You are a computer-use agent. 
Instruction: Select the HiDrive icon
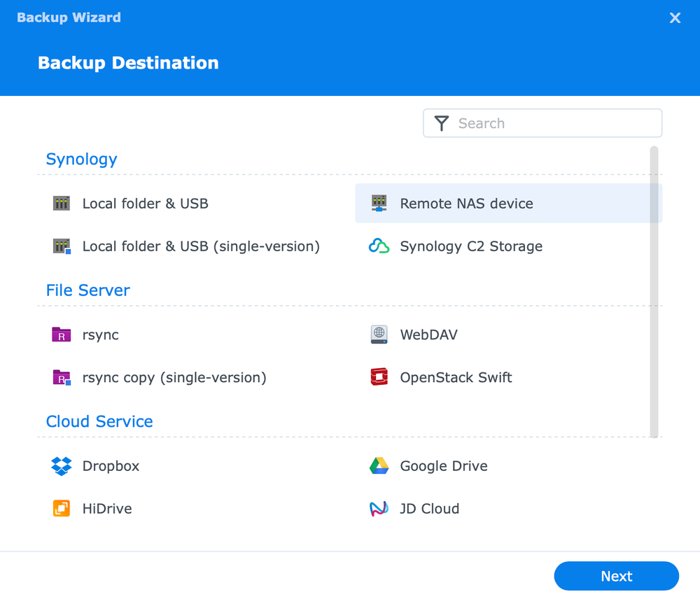coord(61,508)
